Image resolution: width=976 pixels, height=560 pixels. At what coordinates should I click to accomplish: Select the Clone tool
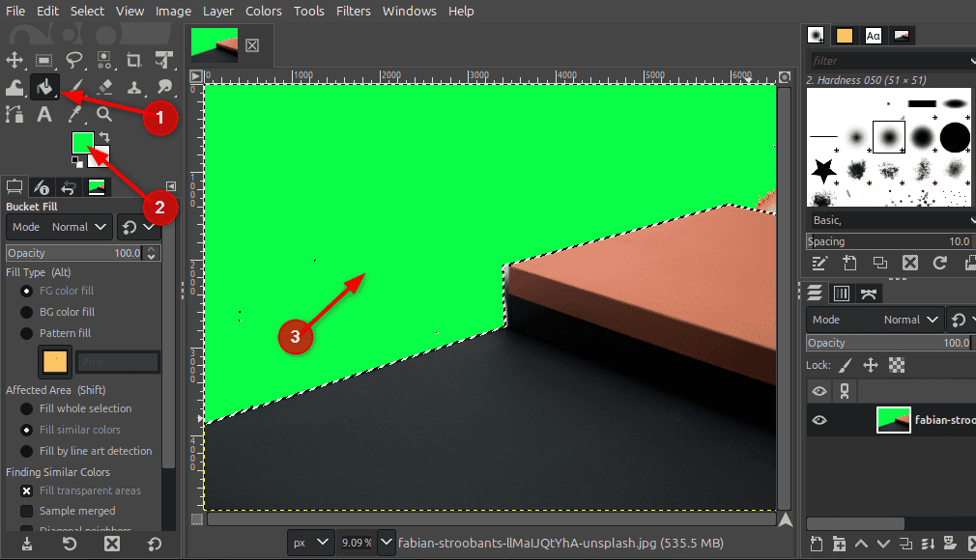[x=135, y=86]
